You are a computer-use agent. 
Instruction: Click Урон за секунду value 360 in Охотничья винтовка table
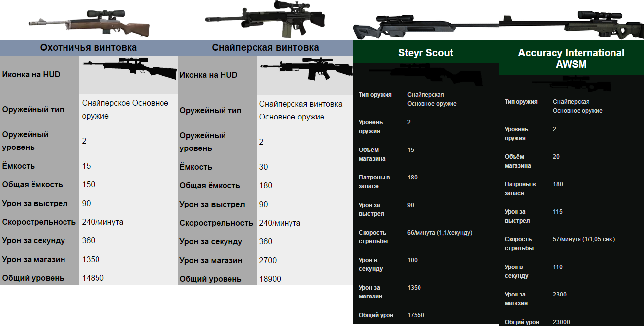[x=89, y=240]
